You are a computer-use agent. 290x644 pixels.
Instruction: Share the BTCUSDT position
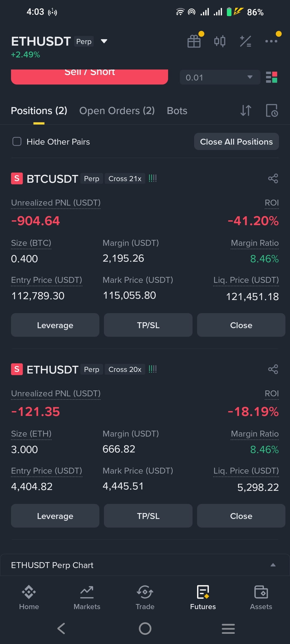click(x=273, y=178)
